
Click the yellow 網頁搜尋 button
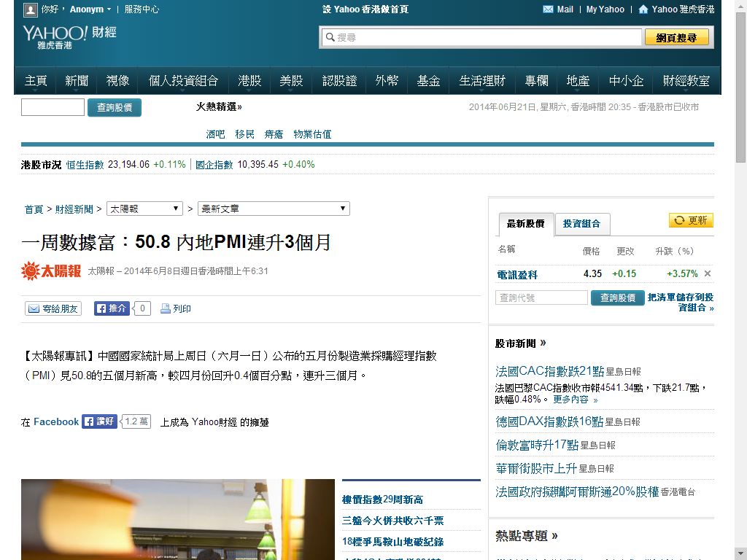676,37
